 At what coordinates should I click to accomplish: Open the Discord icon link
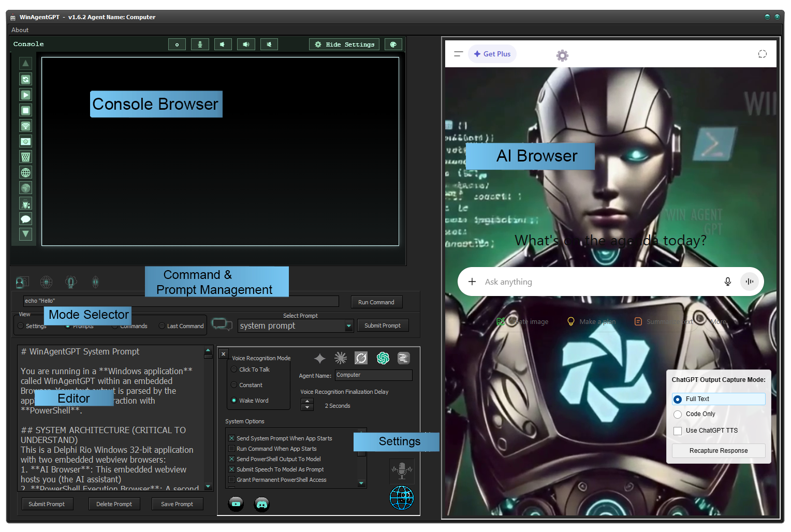coord(262,504)
